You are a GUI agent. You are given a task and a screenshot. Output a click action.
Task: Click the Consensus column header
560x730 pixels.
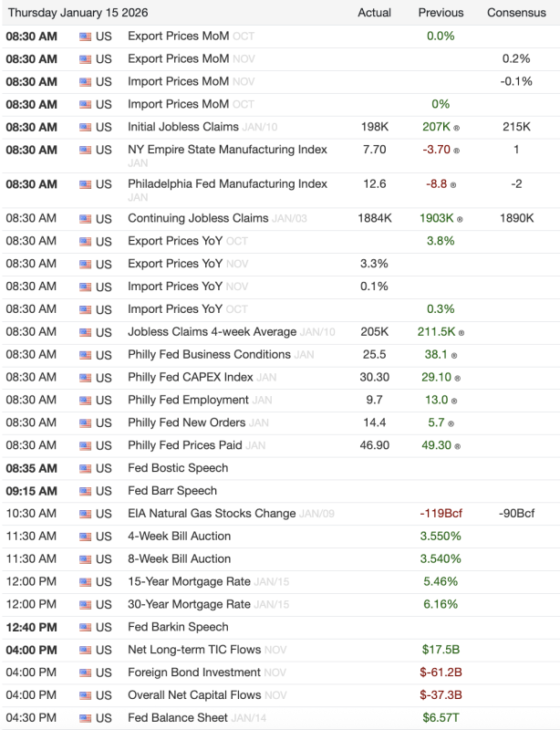tap(516, 13)
